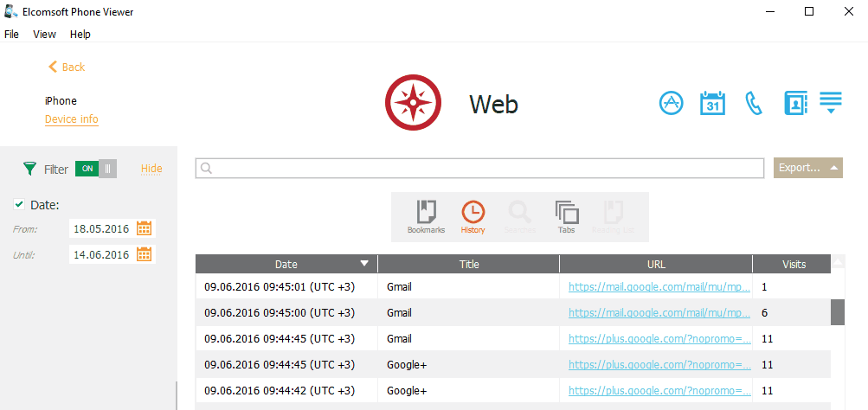Hide the filter panel
Viewport: 868px width, 410px height.
point(151,169)
